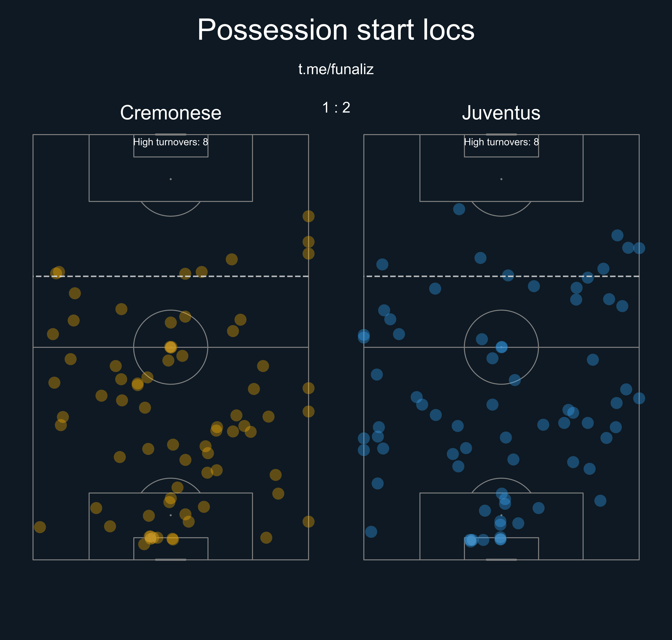The image size is (672, 640).
Task: Click the 1 : 2 score text
Action: pyautogui.click(x=336, y=108)
